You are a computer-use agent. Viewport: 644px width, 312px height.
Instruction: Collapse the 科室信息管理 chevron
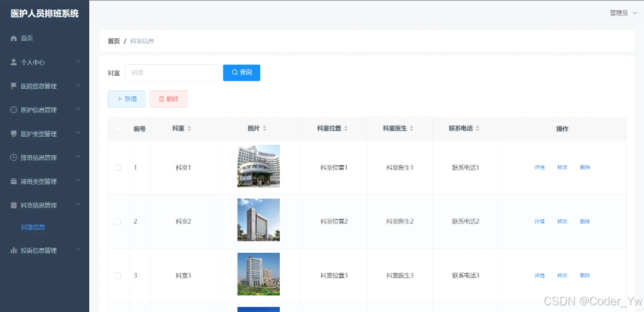(x=78, y=205)
